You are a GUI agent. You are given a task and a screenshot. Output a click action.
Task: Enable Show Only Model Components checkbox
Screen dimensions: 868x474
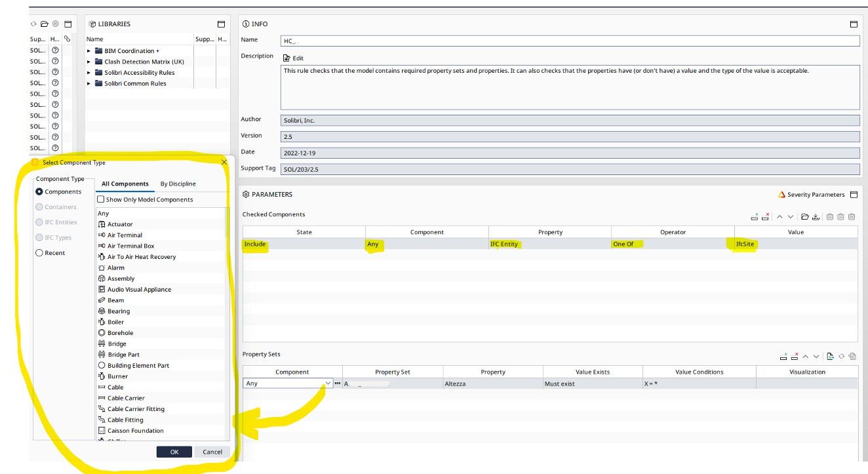tap(101, 199)
